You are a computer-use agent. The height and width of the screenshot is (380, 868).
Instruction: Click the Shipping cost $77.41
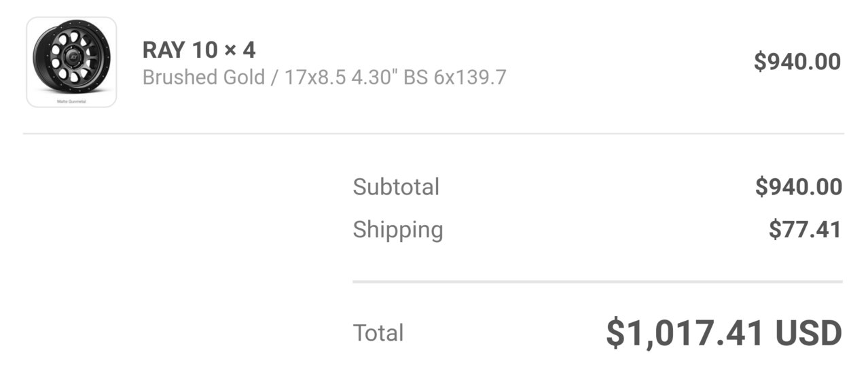point(805,230)
